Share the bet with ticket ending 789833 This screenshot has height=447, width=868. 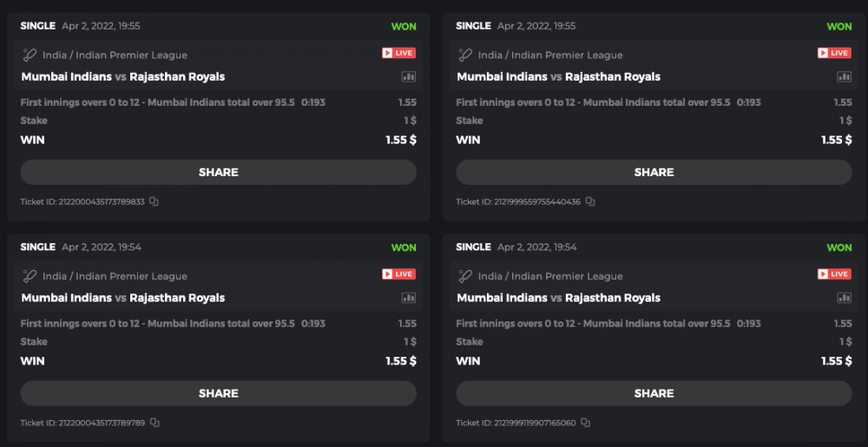pos(218,172)
